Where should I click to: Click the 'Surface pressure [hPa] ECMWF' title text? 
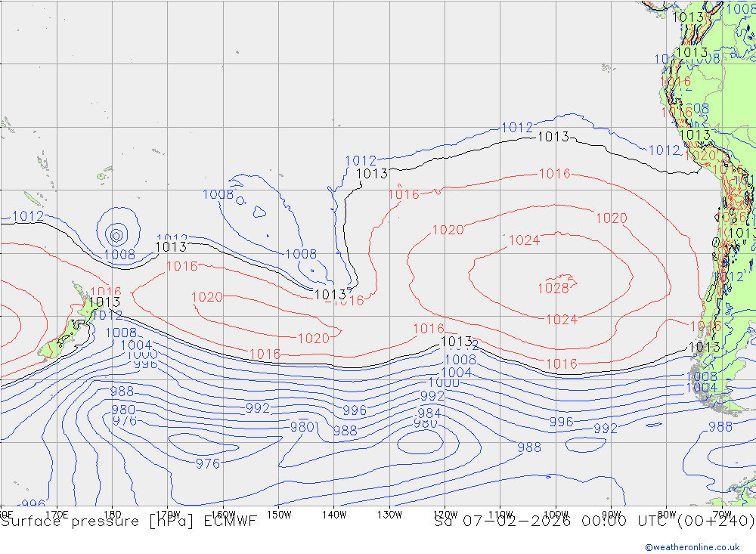(129, 522)
